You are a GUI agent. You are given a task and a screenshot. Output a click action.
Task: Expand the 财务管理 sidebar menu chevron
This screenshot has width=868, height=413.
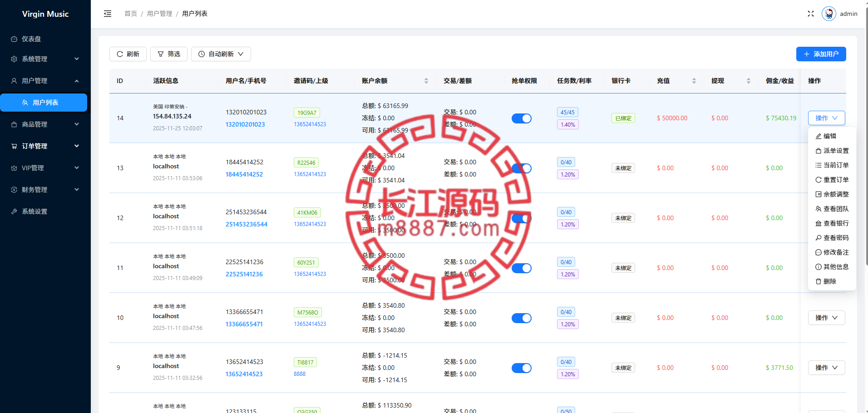click(77, 190)
